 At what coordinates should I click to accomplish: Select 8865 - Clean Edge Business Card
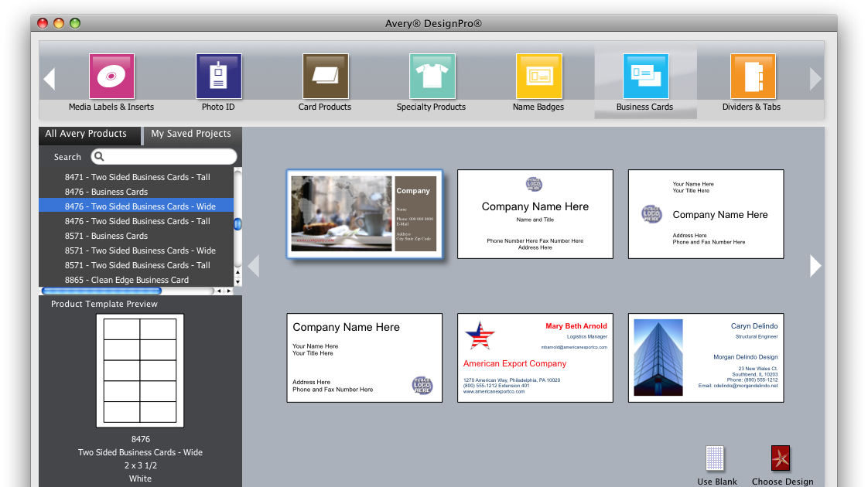(136, 280)
